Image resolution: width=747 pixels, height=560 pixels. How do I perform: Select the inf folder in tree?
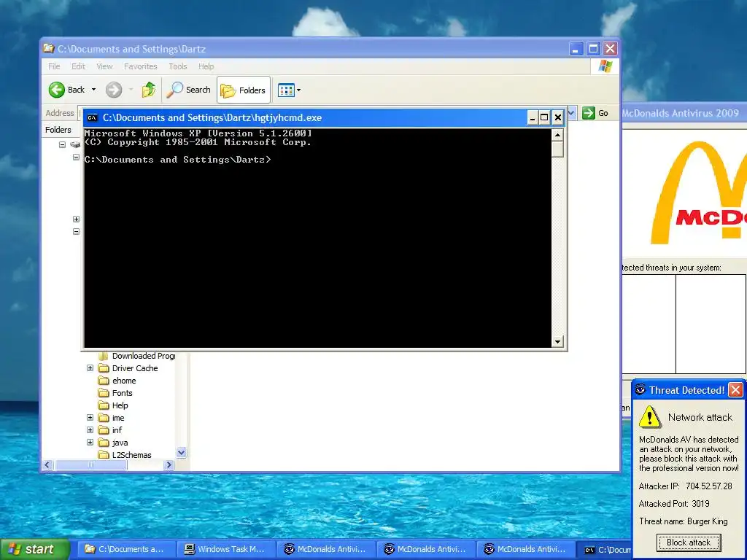coord(110,430)
